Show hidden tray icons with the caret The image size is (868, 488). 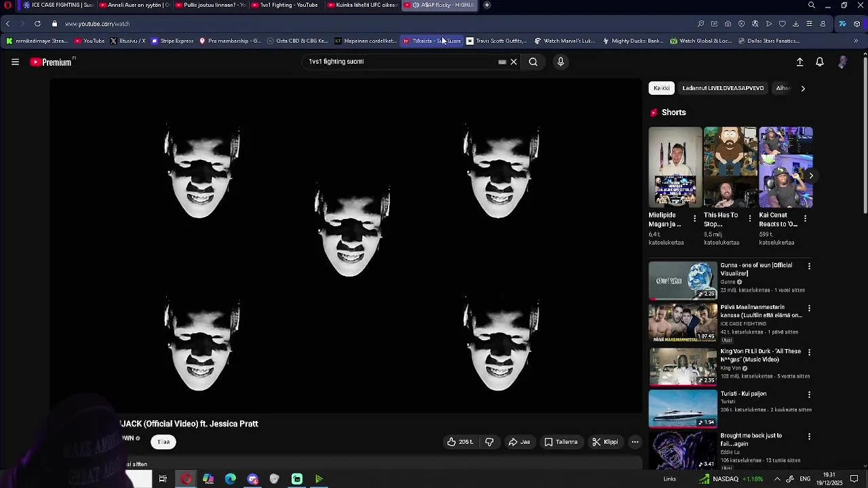click(777, 479)
